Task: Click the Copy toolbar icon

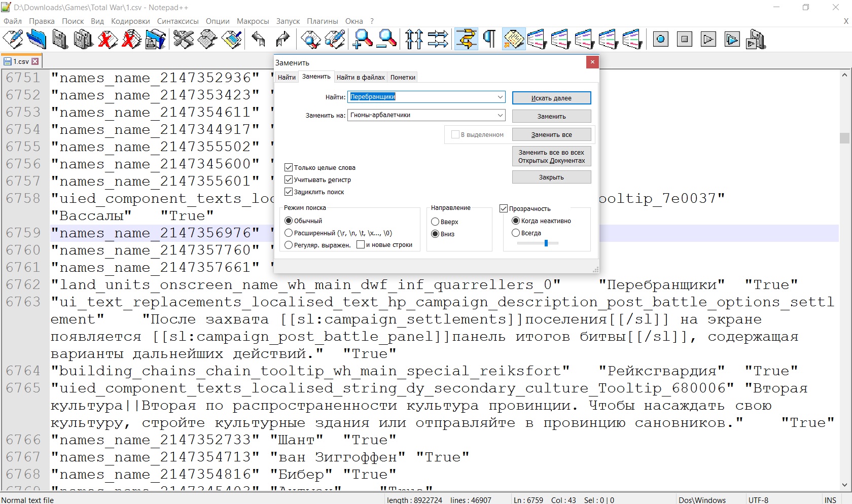Action: click(x=207, y=39)
